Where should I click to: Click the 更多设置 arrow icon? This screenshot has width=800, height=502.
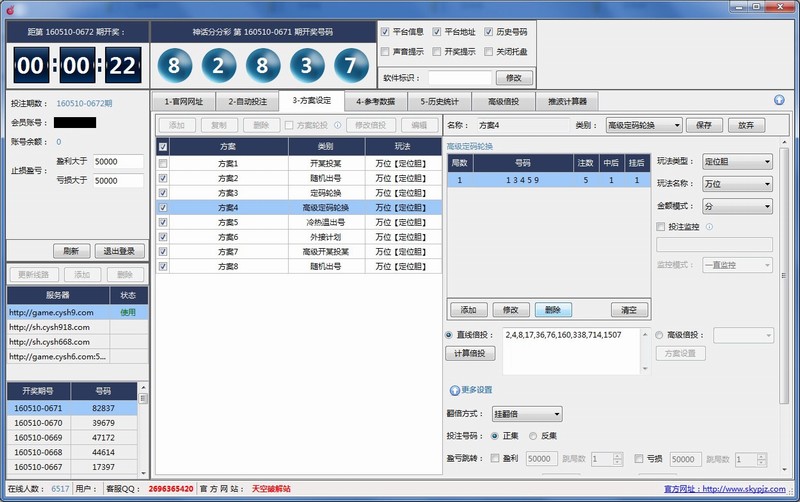454,389
